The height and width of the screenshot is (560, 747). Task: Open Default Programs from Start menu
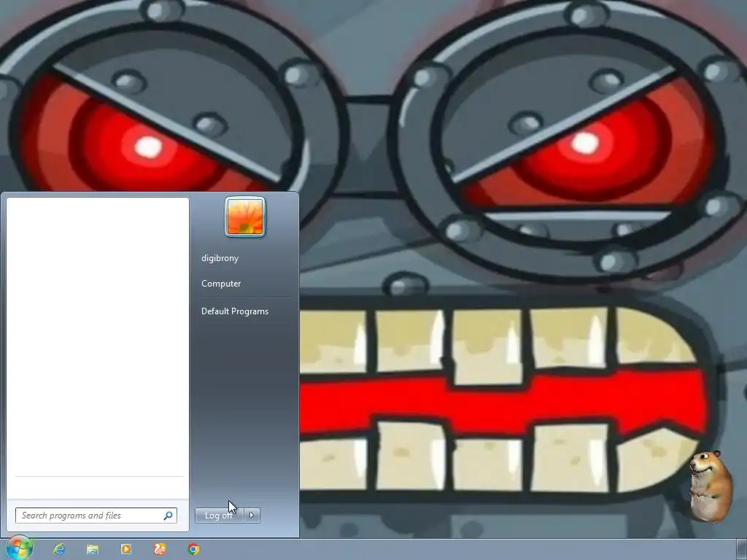click(235, 311)
